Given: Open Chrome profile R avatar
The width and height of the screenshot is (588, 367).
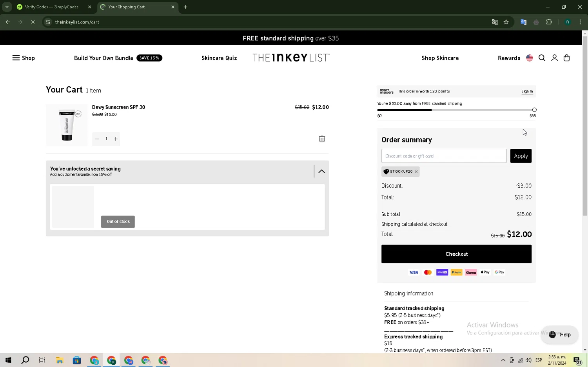Looking at the screenshot, I should click(x=567, y=22).
